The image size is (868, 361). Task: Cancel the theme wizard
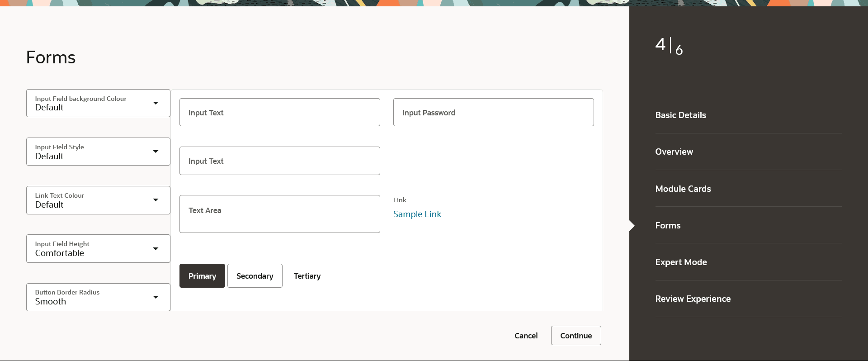click(x=526, y=336)
